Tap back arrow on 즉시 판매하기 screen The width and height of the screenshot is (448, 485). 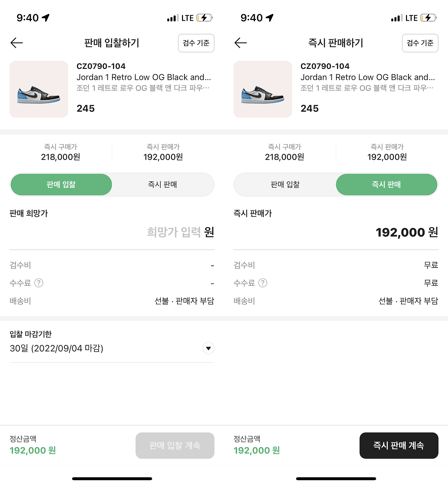point(240,43)
